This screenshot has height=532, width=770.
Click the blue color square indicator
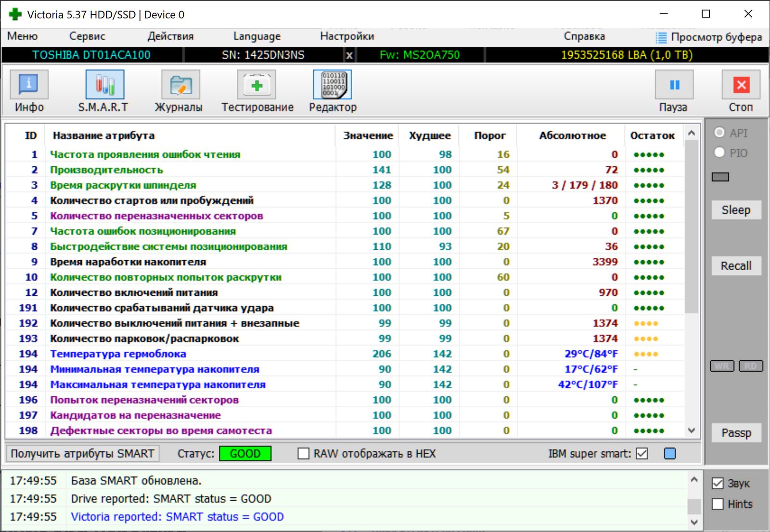click(x=669, y=454)
